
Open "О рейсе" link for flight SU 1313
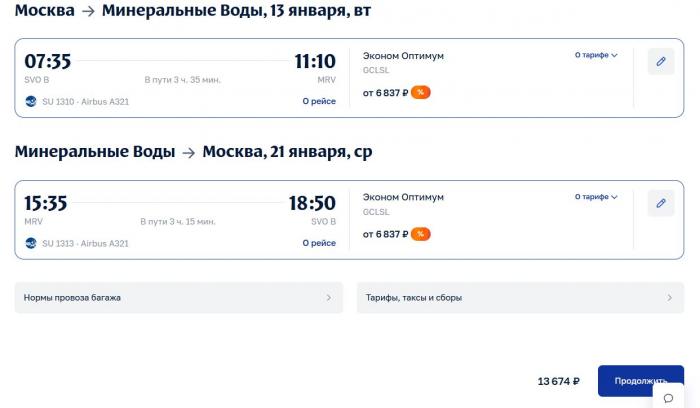pos(319,243)
